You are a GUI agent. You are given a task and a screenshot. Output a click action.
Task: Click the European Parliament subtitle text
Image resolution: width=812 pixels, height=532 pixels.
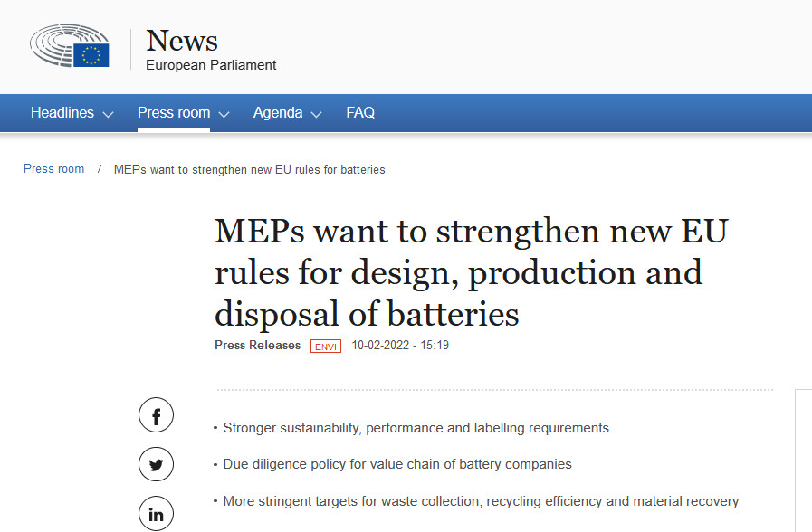point(211,65)
